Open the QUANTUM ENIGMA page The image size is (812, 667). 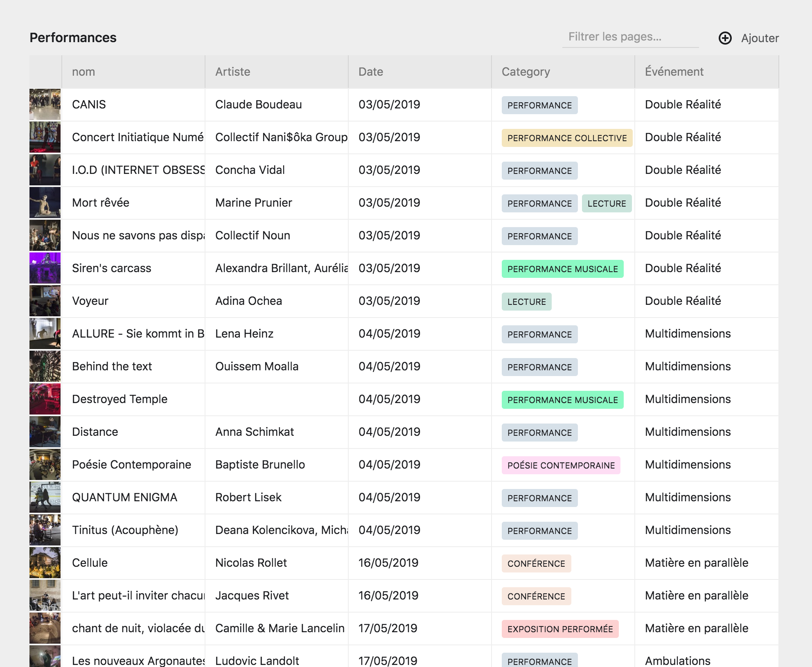tap(124, 497)
